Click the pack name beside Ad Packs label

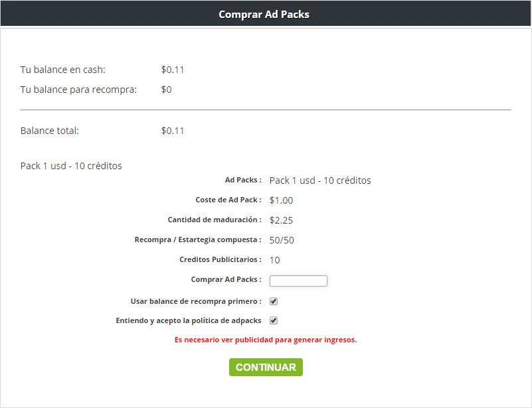(319, 180)
